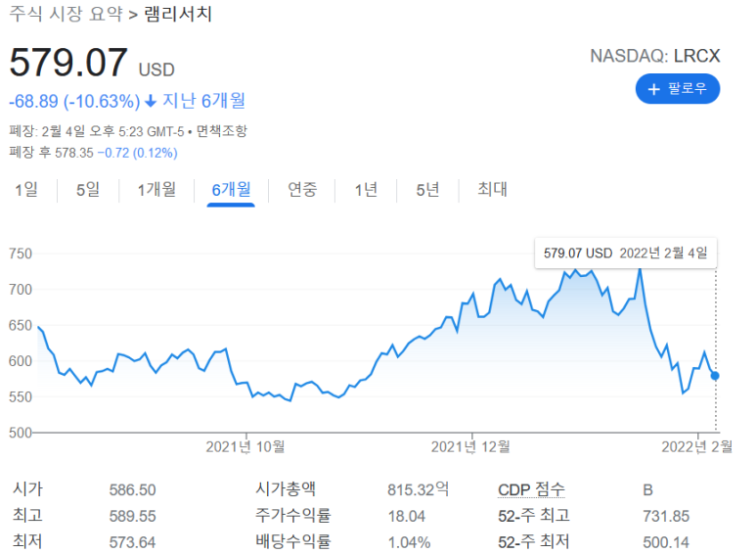Select the 5일 time range tab
The image size is (756, 554).
click(88, 190)
